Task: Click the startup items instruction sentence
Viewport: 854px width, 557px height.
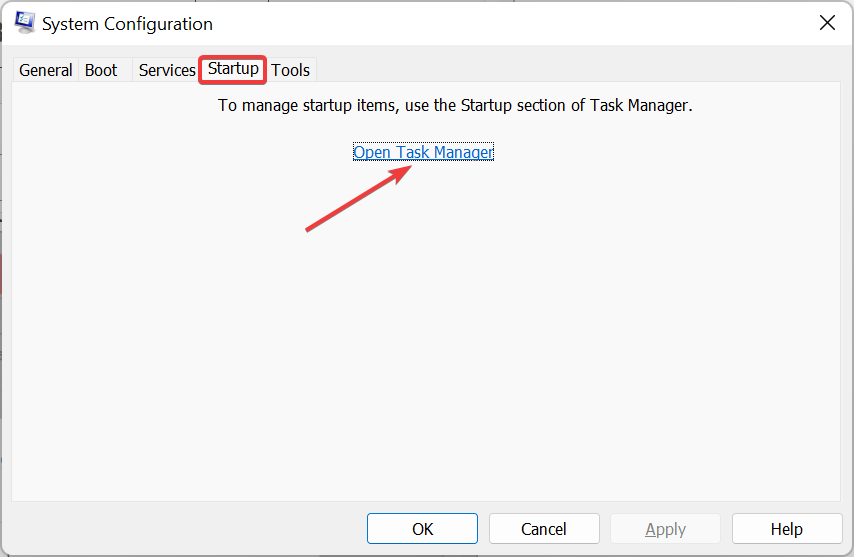Action: coord(455,105)
